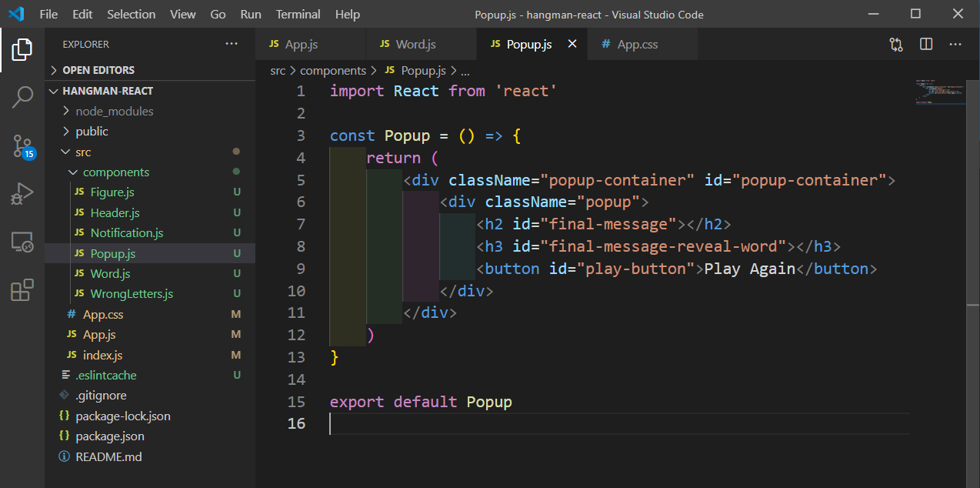Place cursor on 'export default Popup' line

tap(421, 402)
